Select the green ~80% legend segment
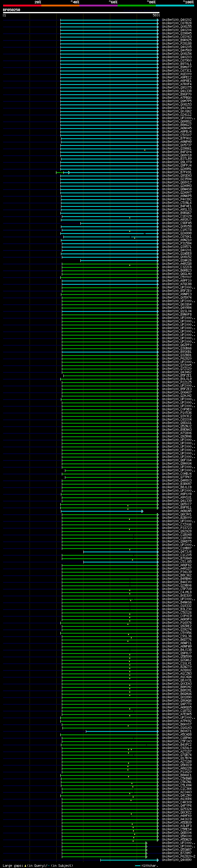This screenshot has width=197, height=868. pos(137,6)
